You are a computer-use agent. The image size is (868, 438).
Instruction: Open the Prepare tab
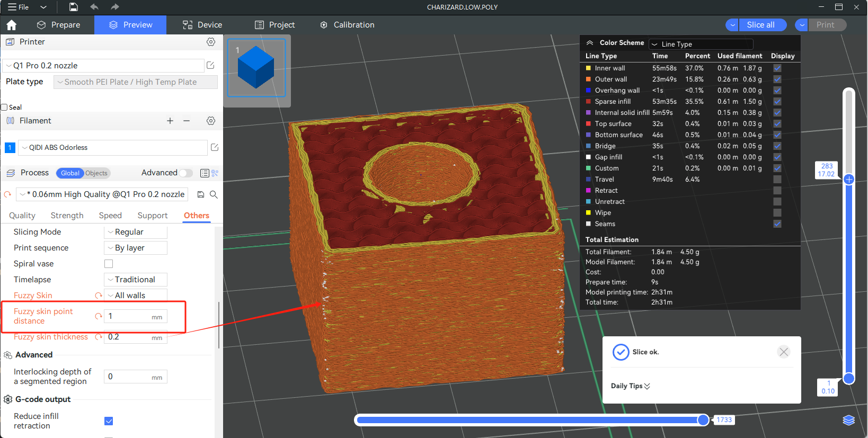coord(59,25)
